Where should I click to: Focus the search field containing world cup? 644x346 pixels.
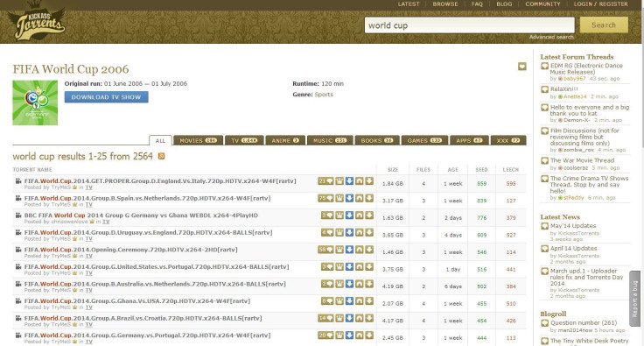[x=470, y=25]
